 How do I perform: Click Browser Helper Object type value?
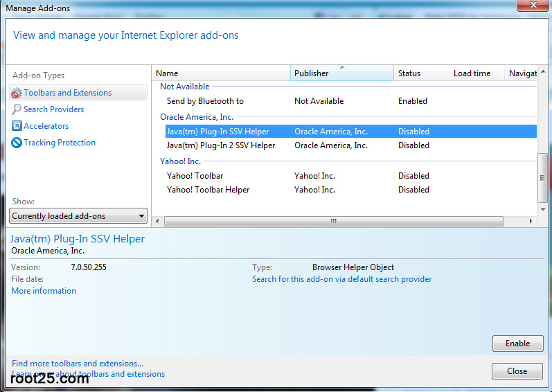point(353,267)
